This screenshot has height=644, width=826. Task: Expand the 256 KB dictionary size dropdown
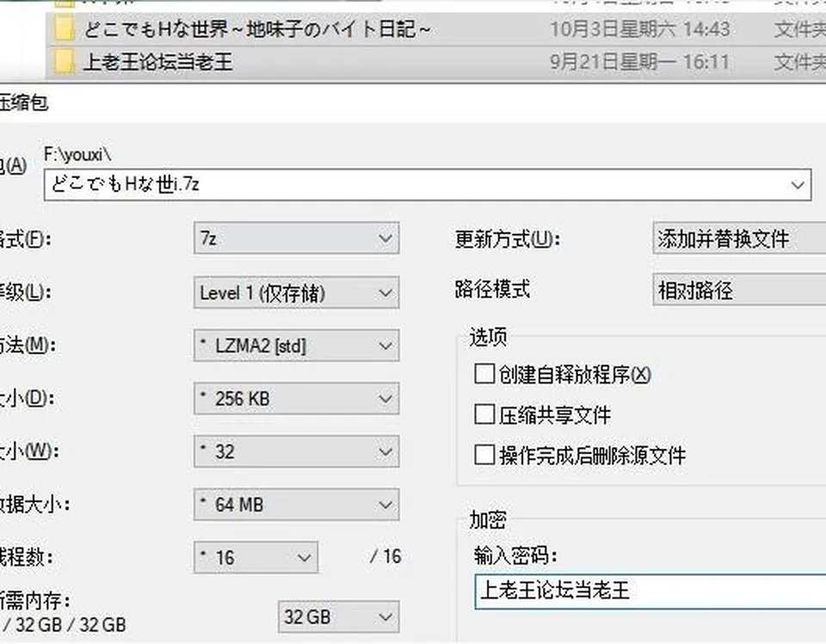coord(296,399)
